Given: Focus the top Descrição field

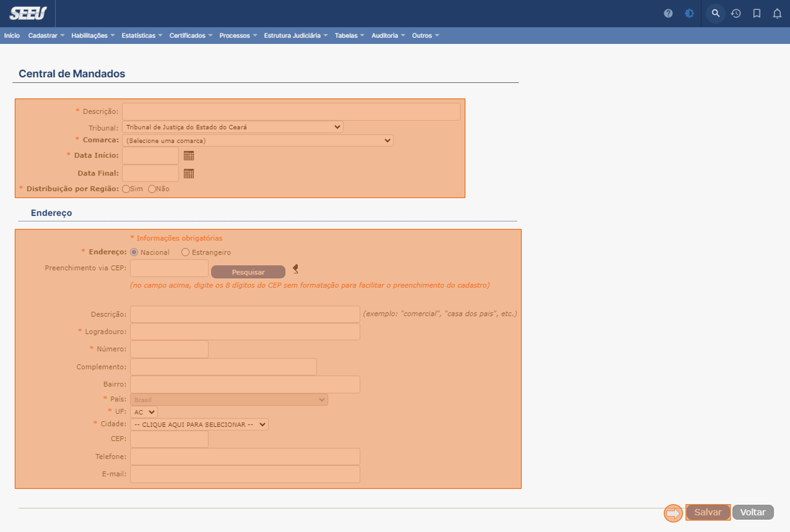Looking at the screenshot, I should 291,112.
